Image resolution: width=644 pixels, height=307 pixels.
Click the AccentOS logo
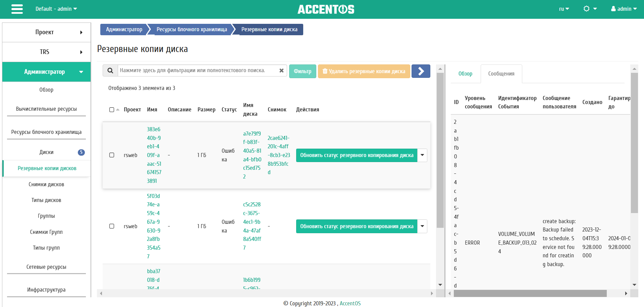pos(326,9)
